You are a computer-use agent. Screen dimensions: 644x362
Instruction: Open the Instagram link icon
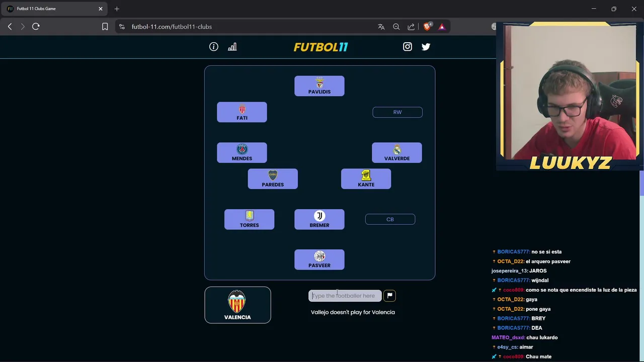pos(408,47)
